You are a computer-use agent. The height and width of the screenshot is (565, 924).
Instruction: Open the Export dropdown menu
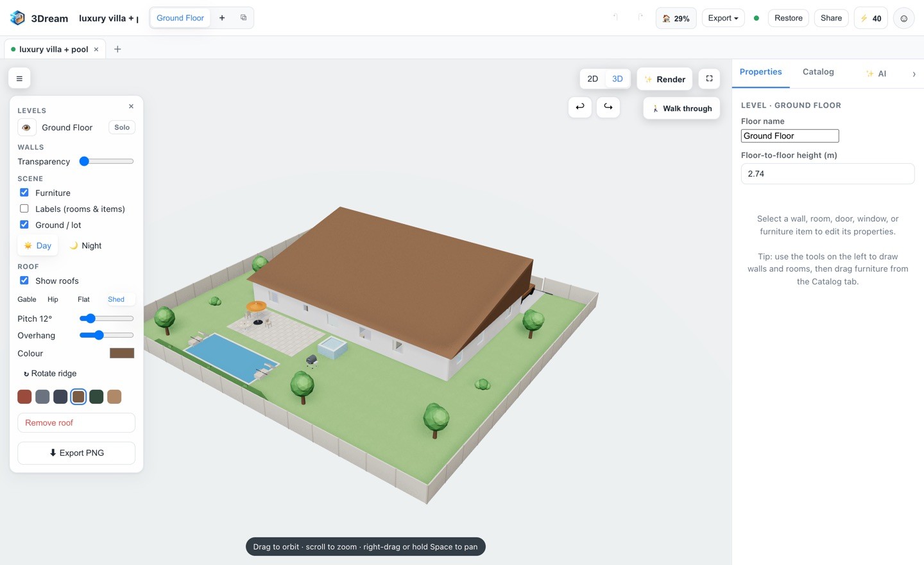(723, 18)
